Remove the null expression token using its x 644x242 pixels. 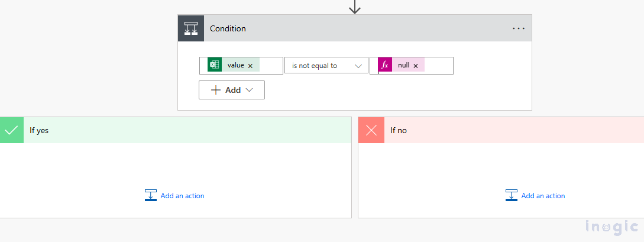(416, 66)
